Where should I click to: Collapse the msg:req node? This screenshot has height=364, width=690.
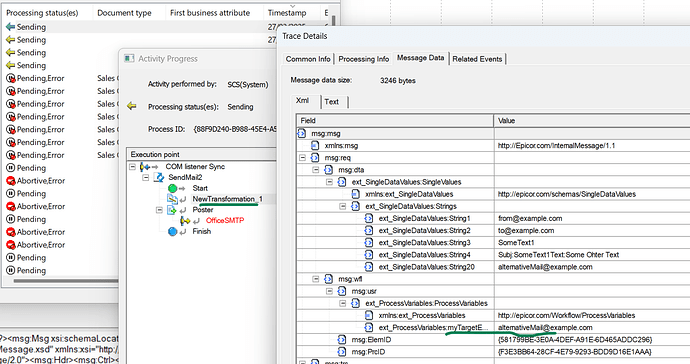coord(302,158)
